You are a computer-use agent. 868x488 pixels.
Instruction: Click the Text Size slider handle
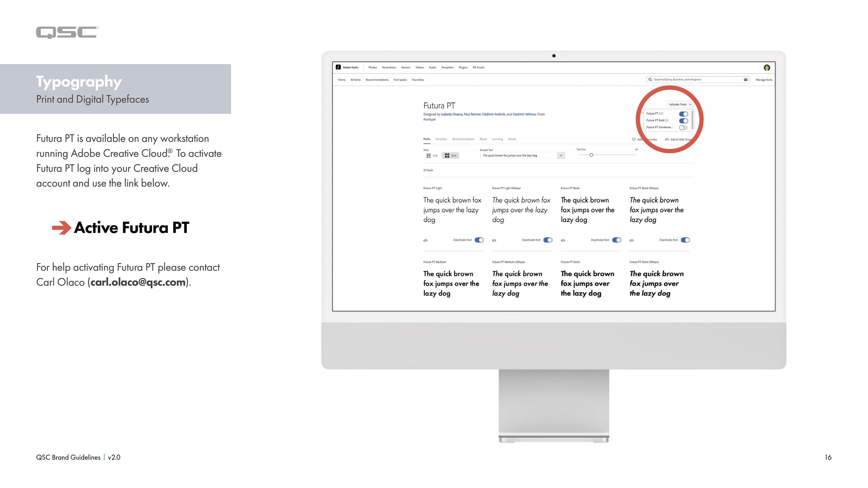[591, 155]
